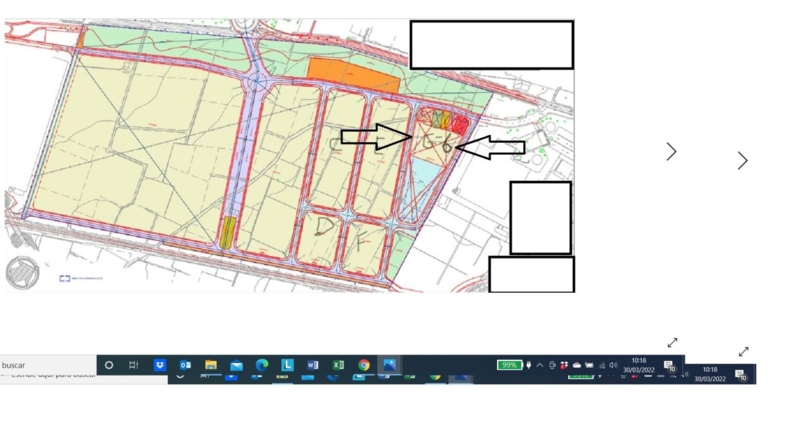Open the Mail envelope app
The height and width of the screenshot is (440, 790).
[x=236, y=365]
